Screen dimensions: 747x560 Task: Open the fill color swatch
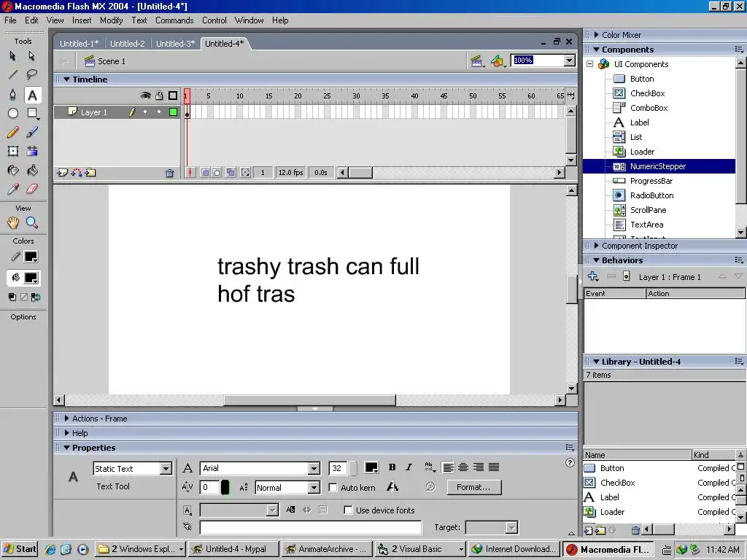click(31, 278)
